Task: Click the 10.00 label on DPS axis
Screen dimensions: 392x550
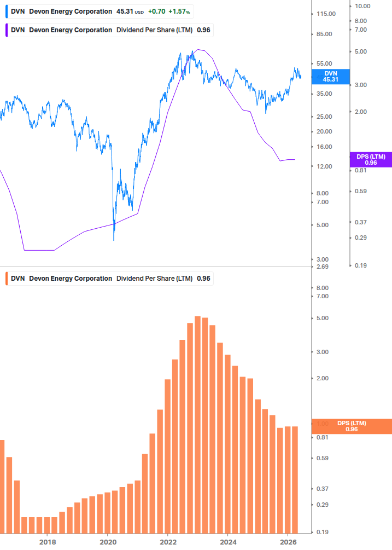Action: (362, 6)
